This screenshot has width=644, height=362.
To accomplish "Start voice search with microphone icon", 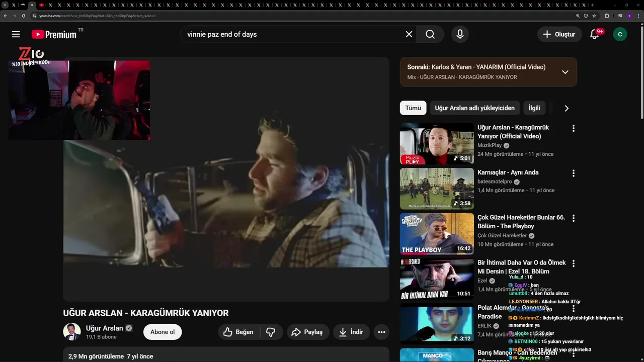I will (x=460, y=34).
